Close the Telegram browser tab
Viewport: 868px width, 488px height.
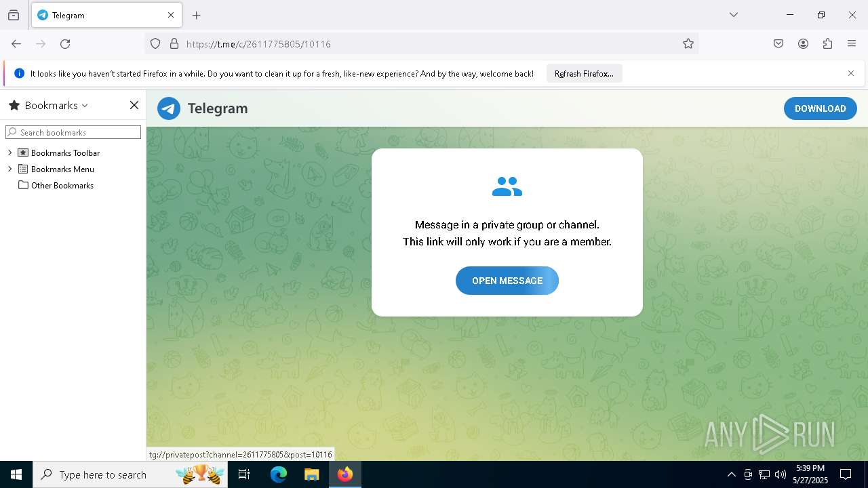pyautogui.click(x=171, y=15)
